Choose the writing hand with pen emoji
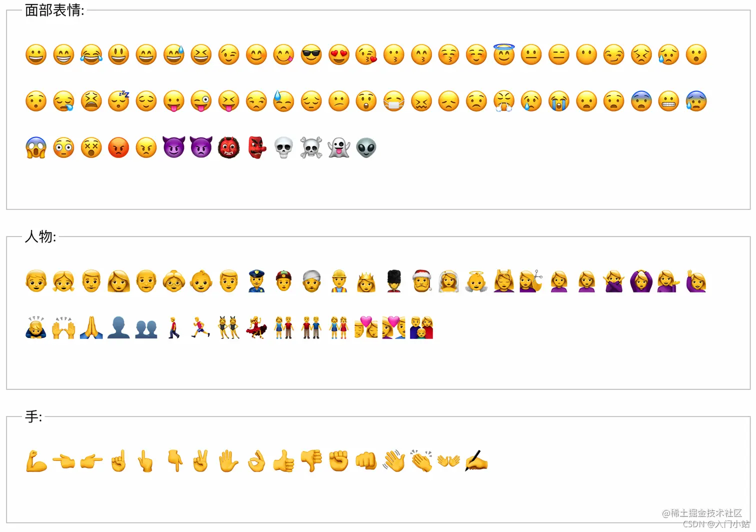 coord(476,461)
